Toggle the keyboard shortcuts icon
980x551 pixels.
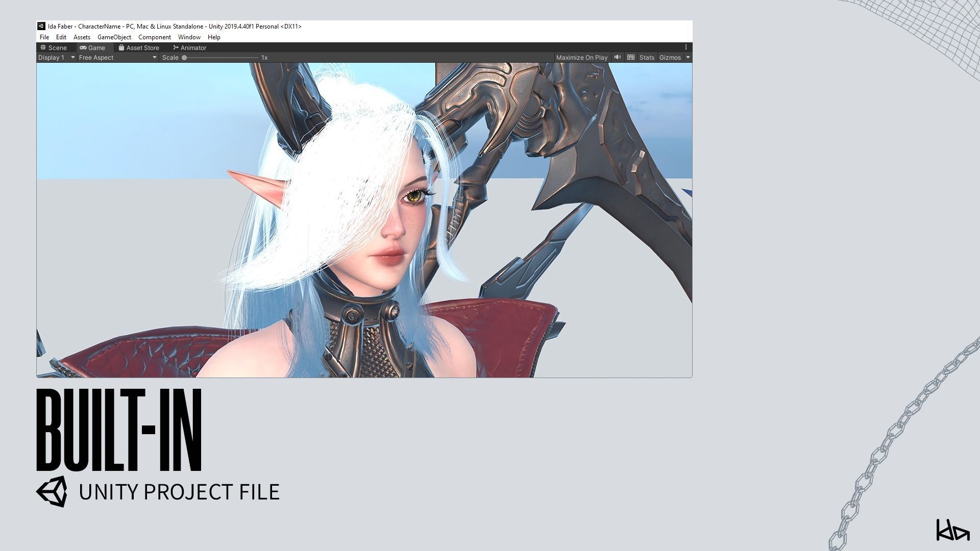point(631,57)
